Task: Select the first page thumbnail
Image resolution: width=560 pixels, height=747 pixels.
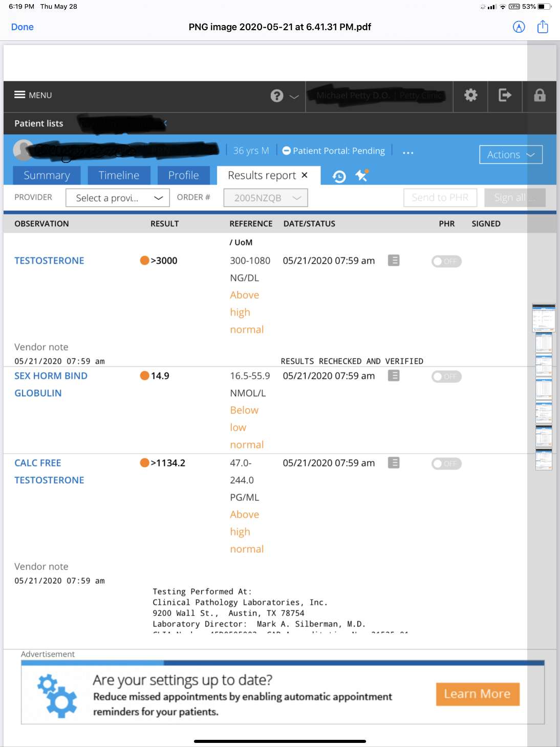Action: [x=543, y=318]
